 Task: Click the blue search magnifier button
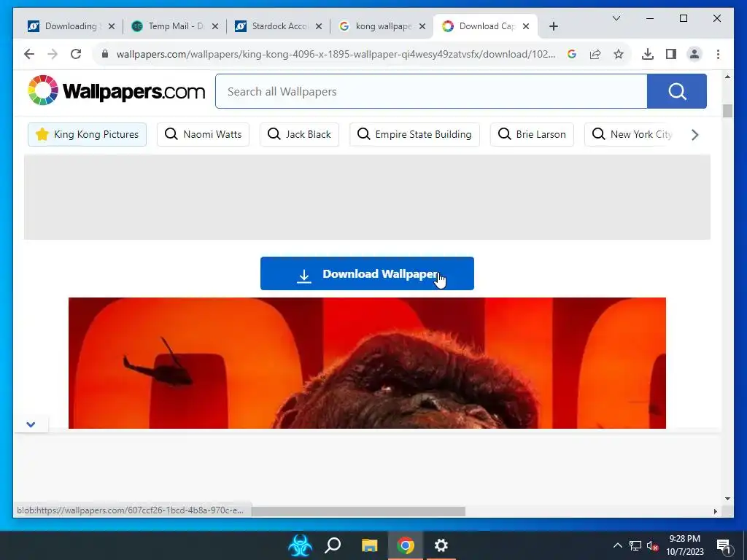tap(676, 91)
